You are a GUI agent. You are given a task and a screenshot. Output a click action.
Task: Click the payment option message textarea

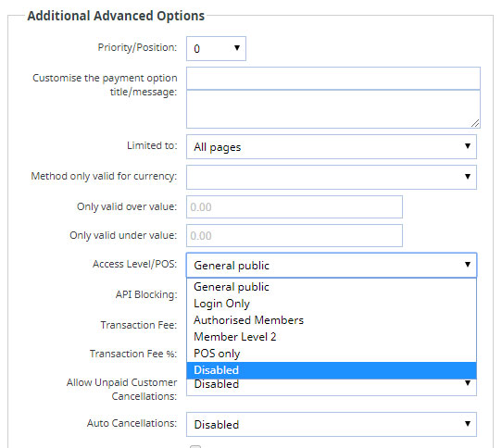click(333, 109)
